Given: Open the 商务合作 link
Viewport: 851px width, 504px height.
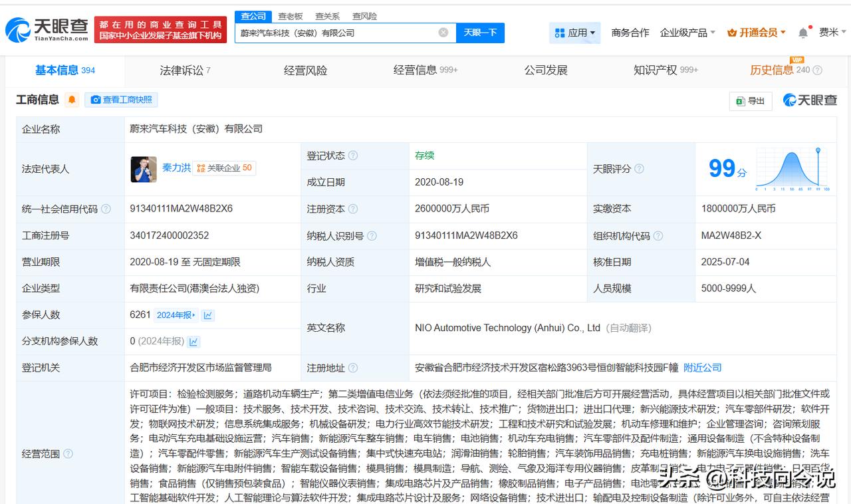Looking at the screenshot, I should 630,33.
